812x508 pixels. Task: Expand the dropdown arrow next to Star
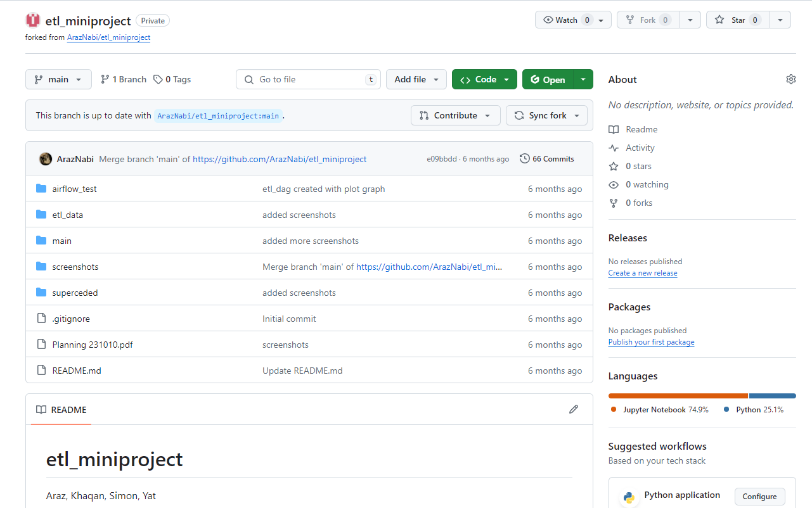pyautogui.click(x=780, y=20)
